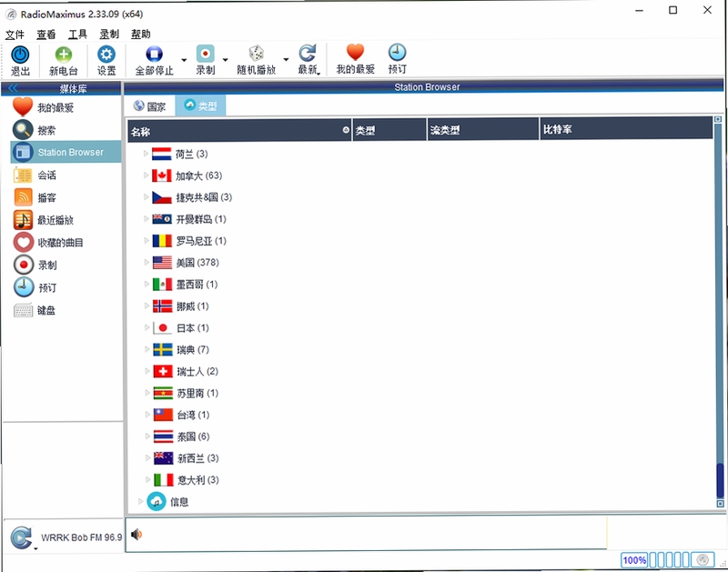Sort by the 类型 column header

[389, 130]
